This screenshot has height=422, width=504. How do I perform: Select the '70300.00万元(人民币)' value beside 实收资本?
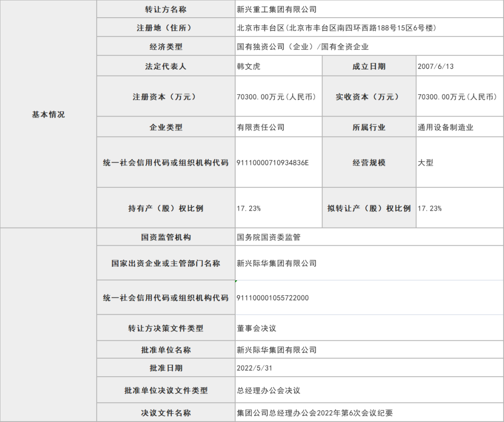pos(458,97)
